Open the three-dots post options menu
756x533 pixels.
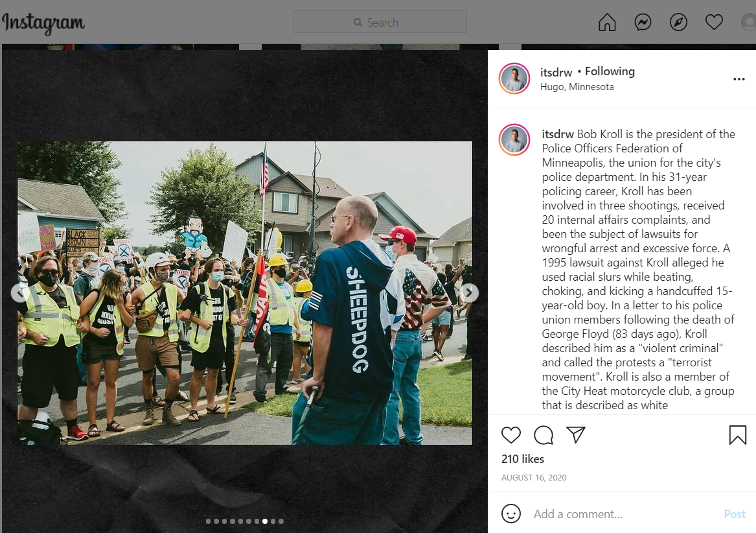739,79
